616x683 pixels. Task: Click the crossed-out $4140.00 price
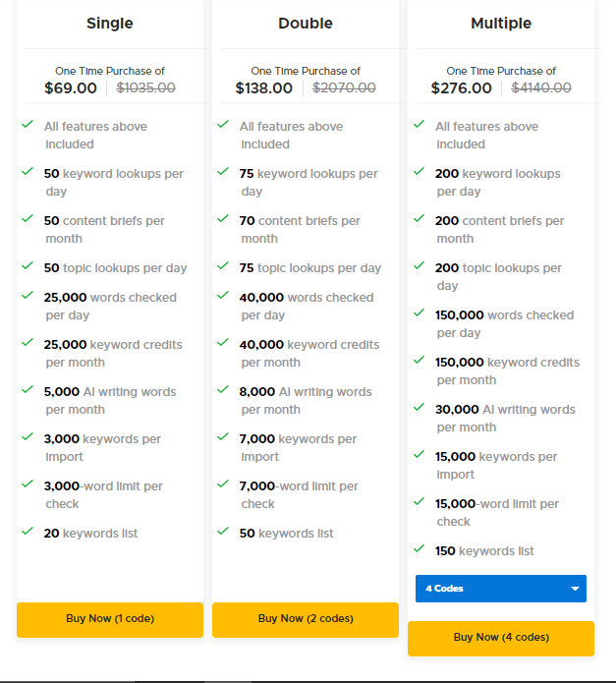(541, 87)
